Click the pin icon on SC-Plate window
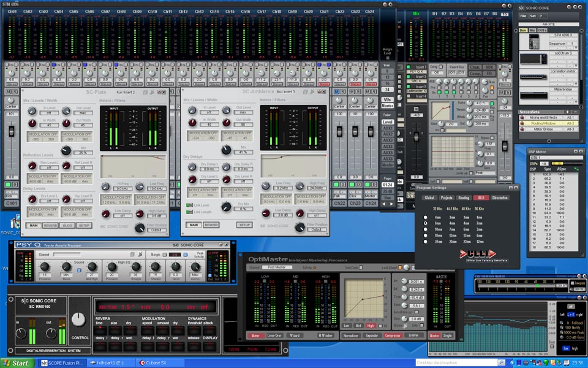The height and width of the screenshot is (368, 588). pyautogui.click(x=152, y=92)
